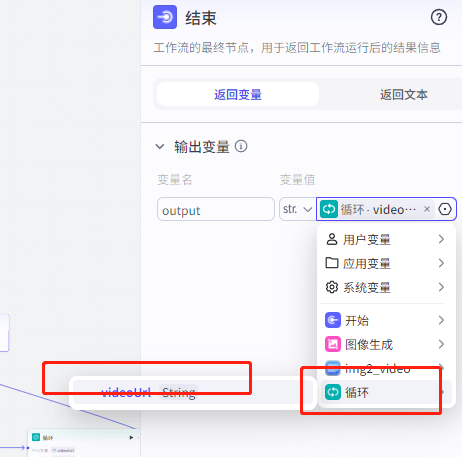Click the output variable name field
This screenshot has width=462, height=457.
tap(216, 209)
